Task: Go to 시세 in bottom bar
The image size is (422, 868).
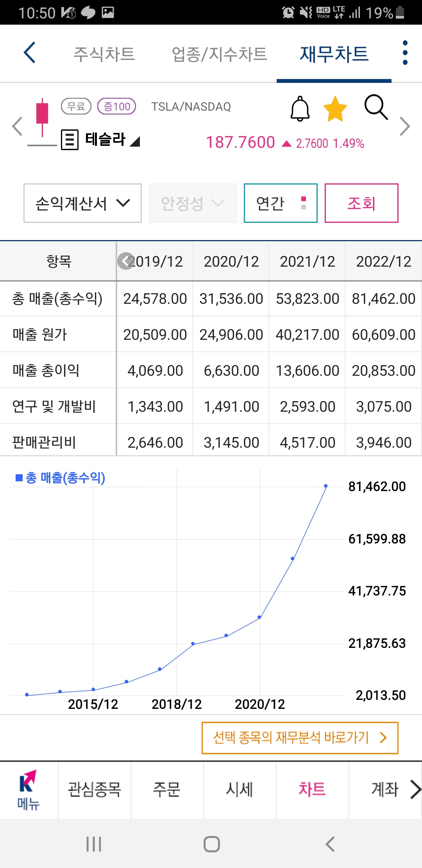Action: [240, 790]
